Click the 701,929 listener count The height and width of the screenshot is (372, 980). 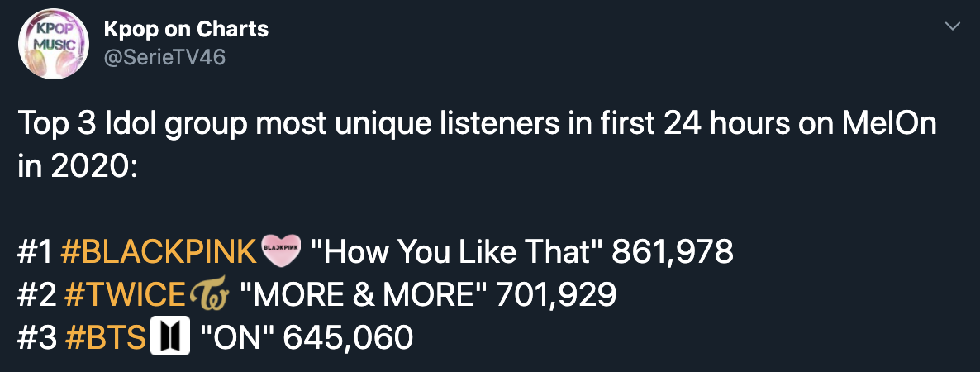[x=555, y=295]
